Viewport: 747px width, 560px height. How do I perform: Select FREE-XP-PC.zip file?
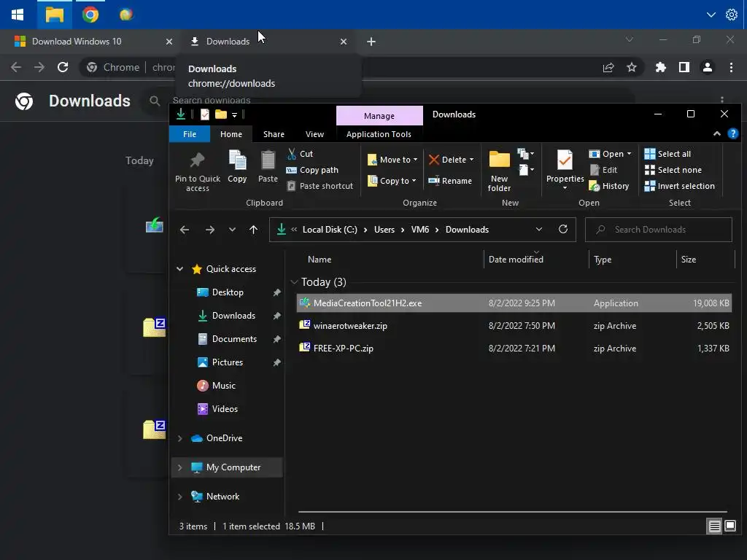pos(514,348)
